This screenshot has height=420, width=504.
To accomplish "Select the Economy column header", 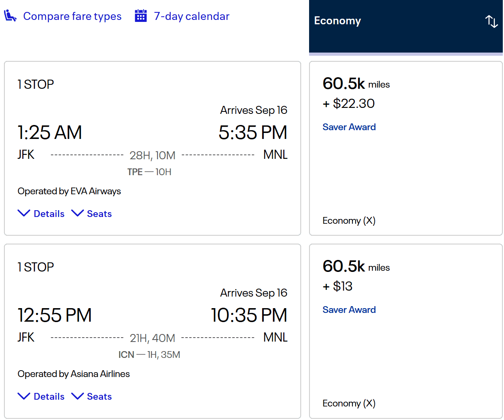I will coord(337,20).
